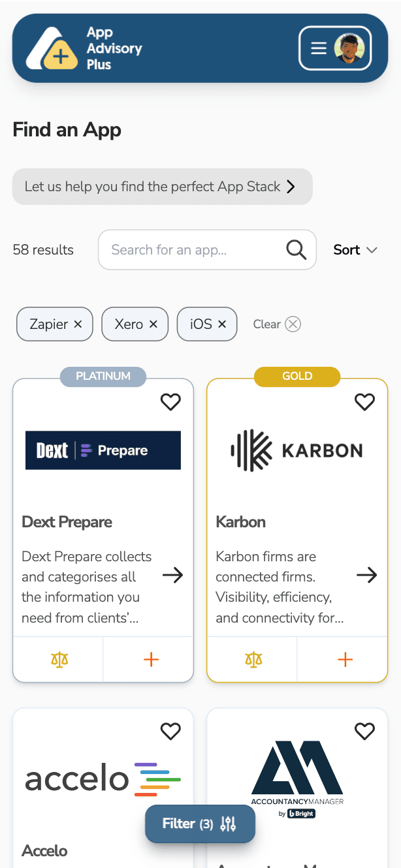
Task: Add Dext Prepare with plus icon
Action: click(151, 660)
